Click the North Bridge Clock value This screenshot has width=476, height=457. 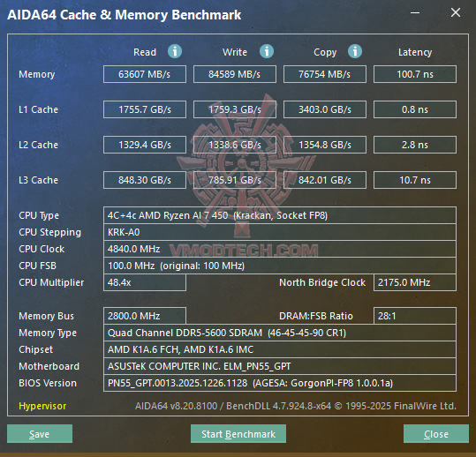click(x=415, y=282)
